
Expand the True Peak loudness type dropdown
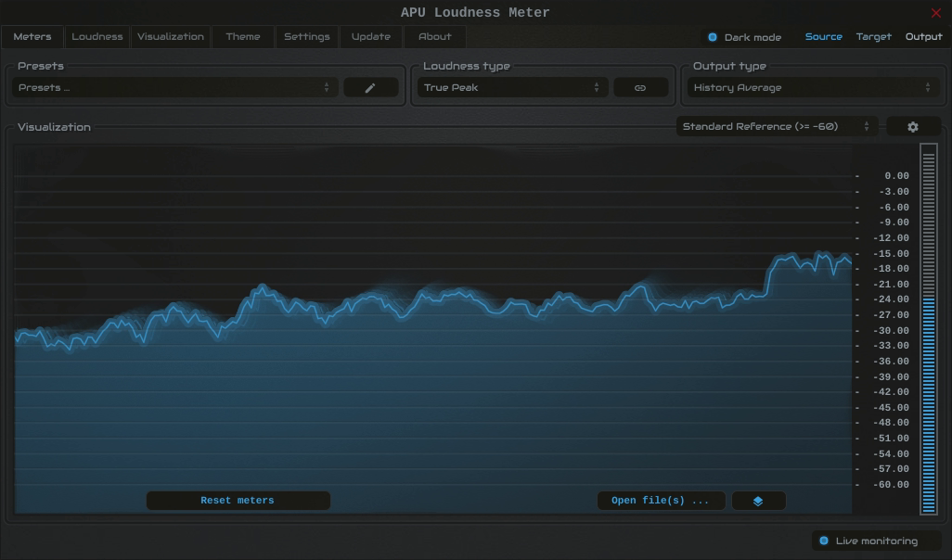pyautogui.click(x=512, y=88)
